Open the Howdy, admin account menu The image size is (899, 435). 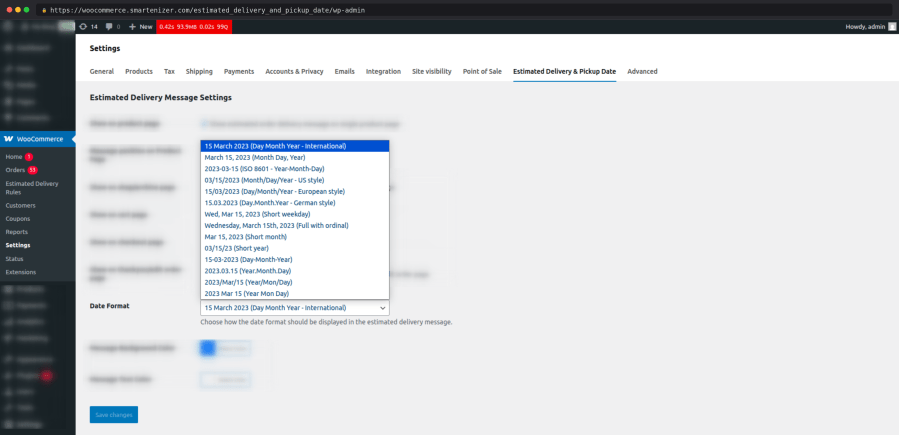870,26
